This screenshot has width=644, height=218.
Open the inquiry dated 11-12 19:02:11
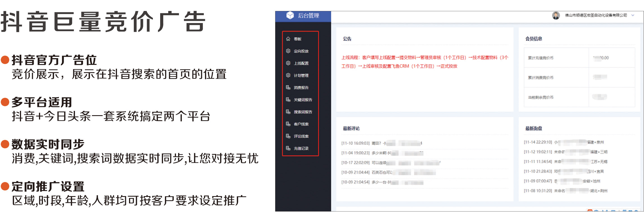click(565, 152)
